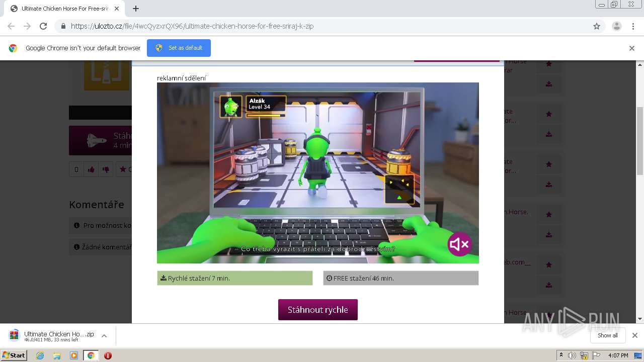The image size is (644, 362).
Task: View site security info via the lock icon
Action: click(x=63, y=26)
